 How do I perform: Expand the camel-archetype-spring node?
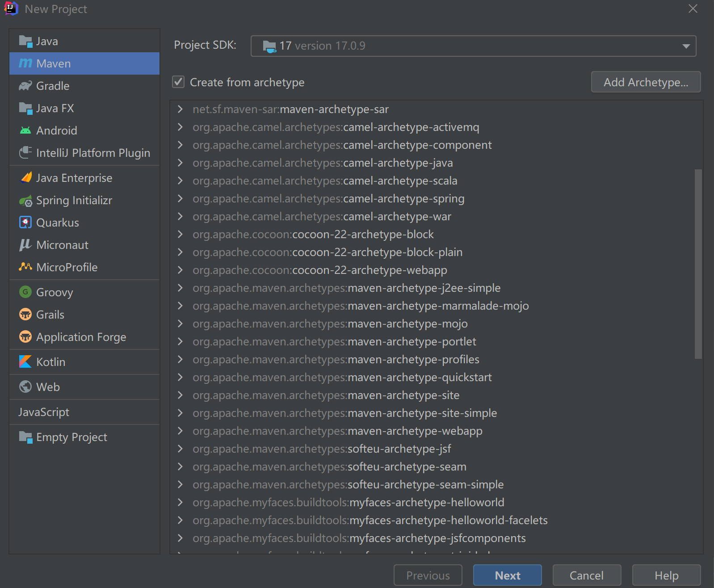(x=180, y=198)
